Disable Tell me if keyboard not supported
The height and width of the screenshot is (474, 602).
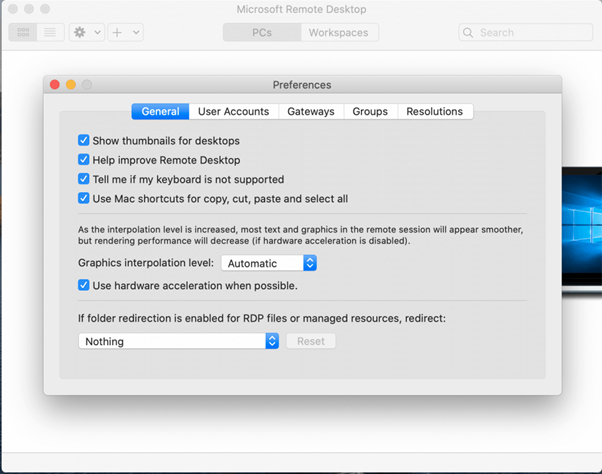pos(84,179)
